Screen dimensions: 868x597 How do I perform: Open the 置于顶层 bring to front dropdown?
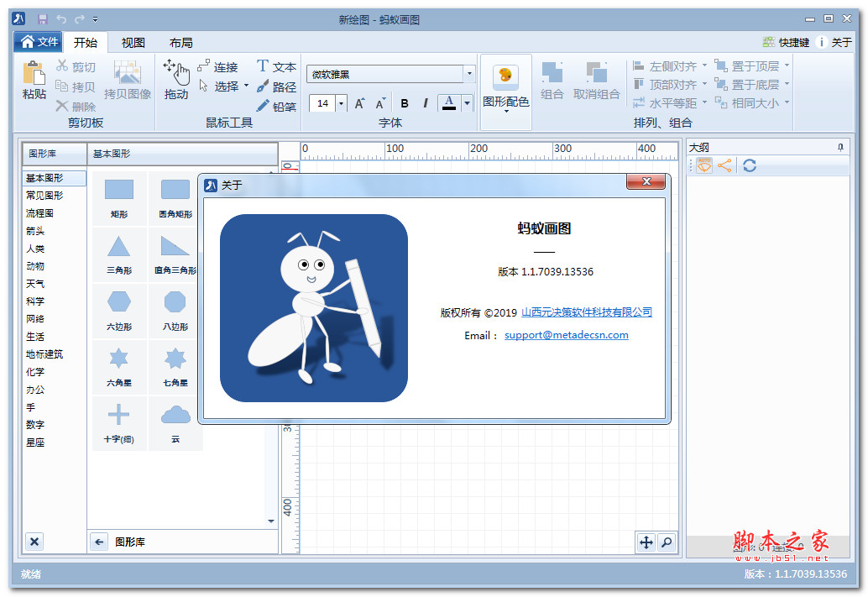pyautogui.click(x=787, y=65)
